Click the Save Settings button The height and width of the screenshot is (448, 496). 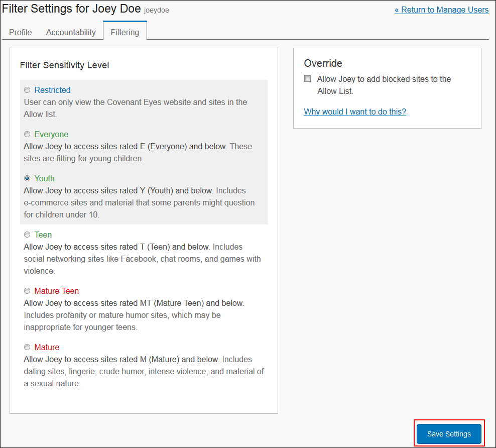[x=449, y=434]
